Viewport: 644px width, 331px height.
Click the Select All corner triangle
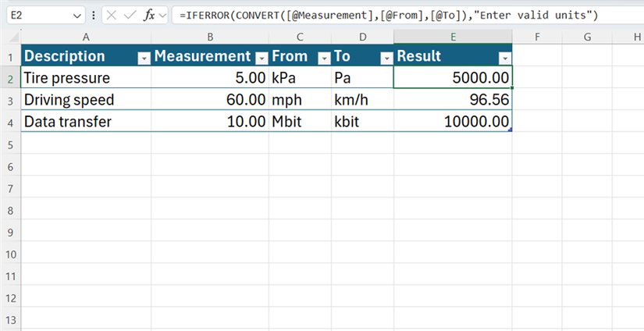[x=13, y=37]
